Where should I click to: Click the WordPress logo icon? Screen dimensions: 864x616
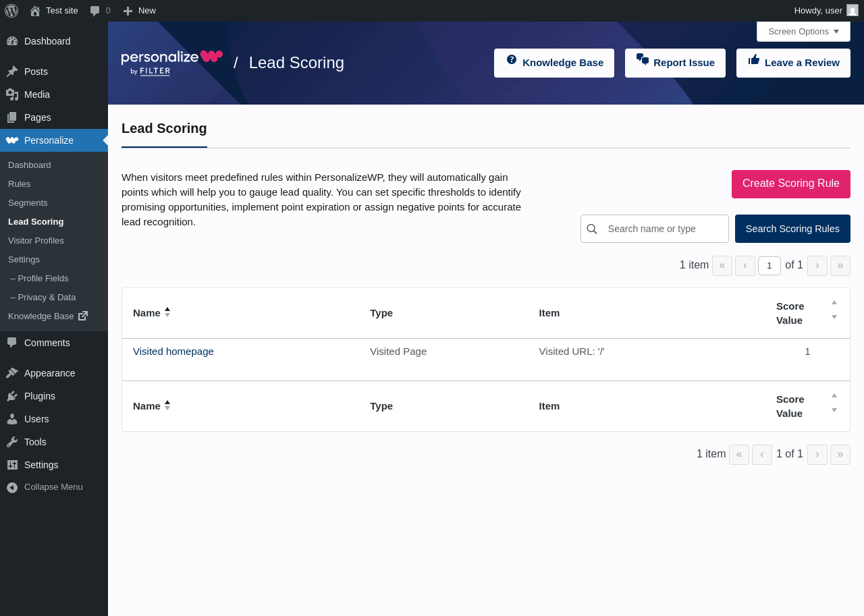pyautogui.click(x=11, y=11)
